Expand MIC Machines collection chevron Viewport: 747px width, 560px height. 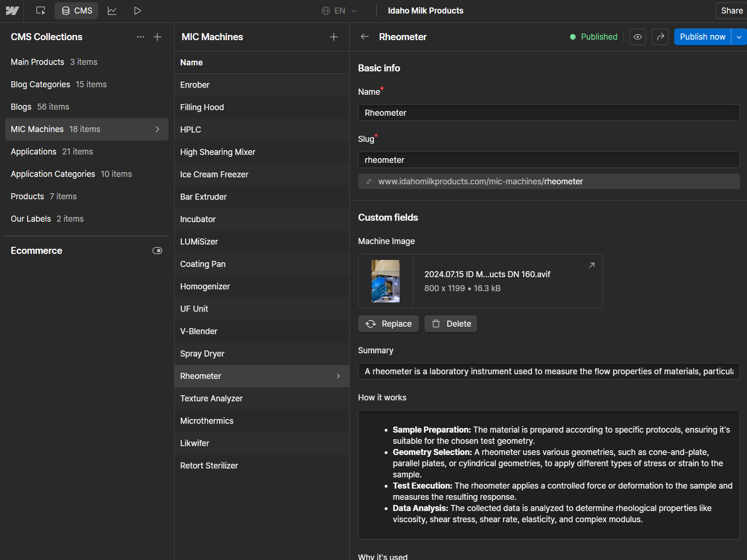click(x=157, y=129)
